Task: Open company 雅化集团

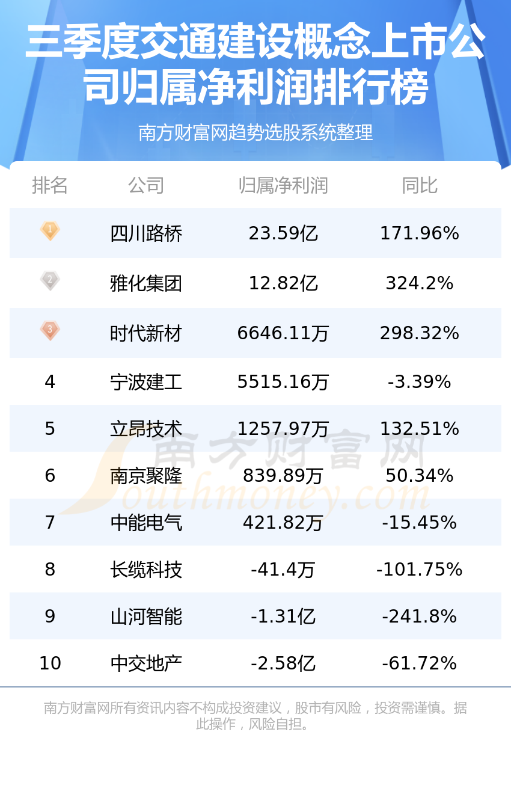Action: pyautogui.click(x=146, y=283)
